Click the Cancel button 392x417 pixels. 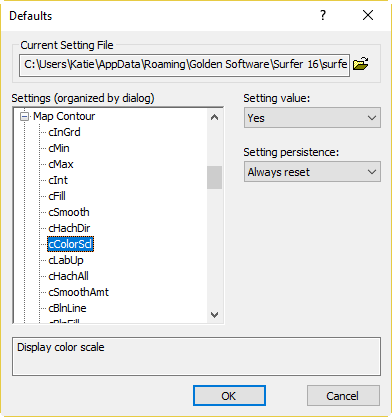(343, 396)
